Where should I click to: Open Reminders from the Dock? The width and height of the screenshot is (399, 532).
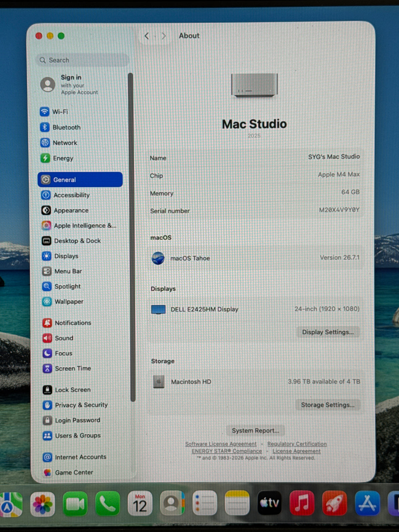205,503
